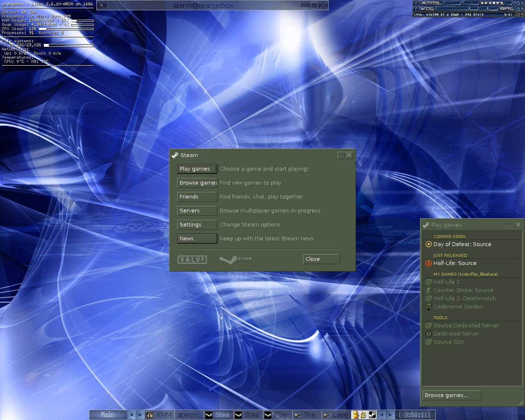Open Steam News
This screenshot has width=525, height=420.
click(x=197, y=239)
